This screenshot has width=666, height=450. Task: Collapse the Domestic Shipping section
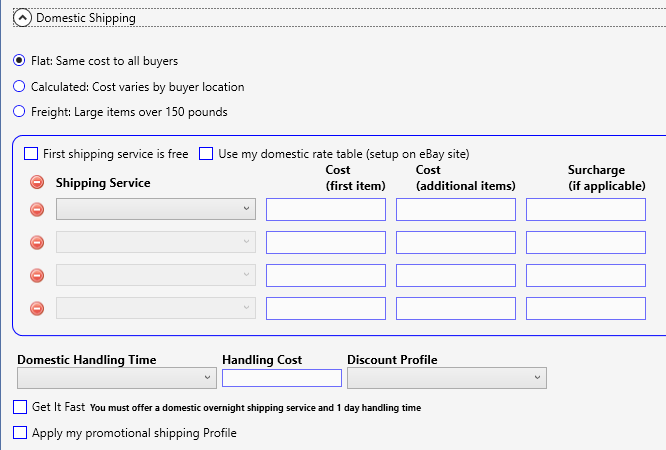tap(22, 18)
